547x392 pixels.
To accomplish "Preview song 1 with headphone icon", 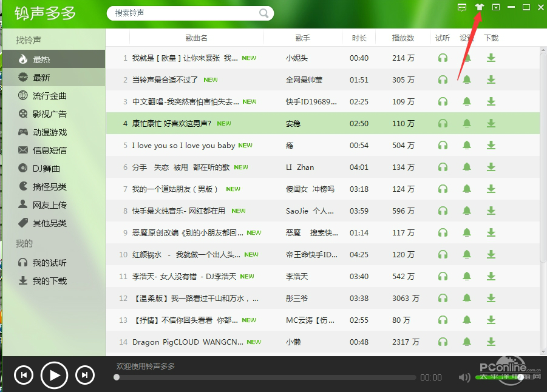I will [443, 58].
